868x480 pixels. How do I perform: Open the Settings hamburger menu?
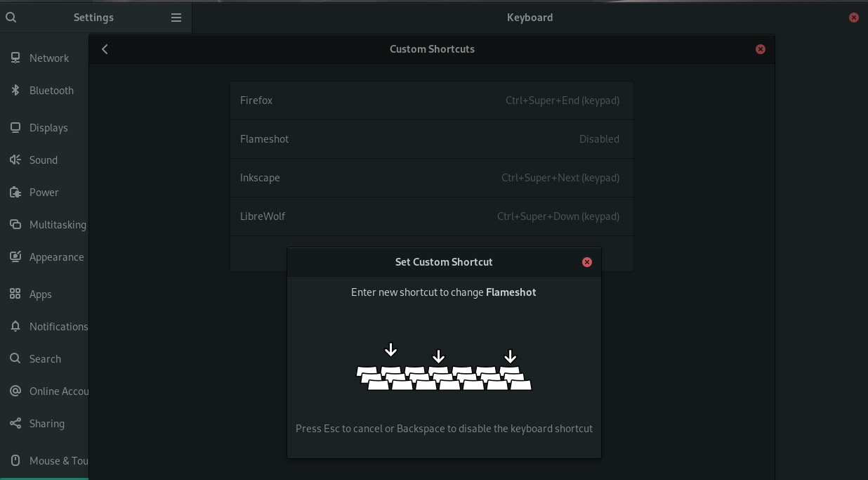coord(176,18)
